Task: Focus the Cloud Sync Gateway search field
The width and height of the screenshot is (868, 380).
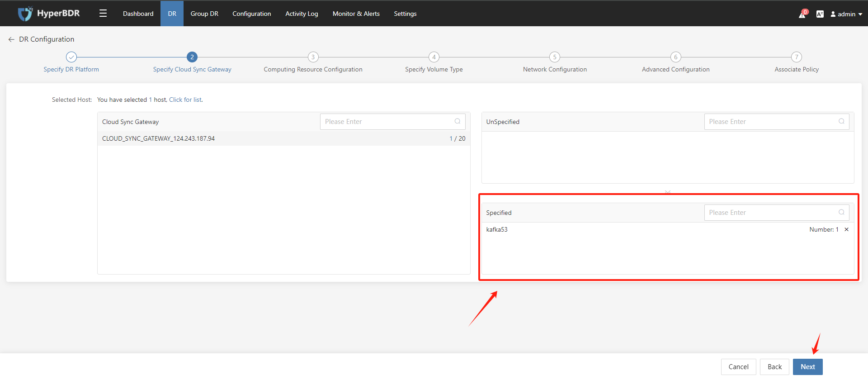Action: click(393, 122)
